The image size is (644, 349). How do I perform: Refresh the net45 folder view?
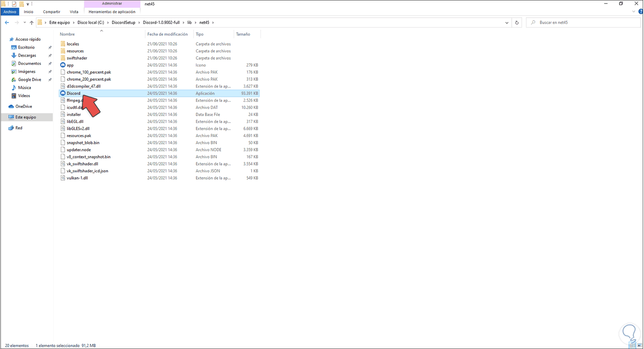(x=517, y=22)
